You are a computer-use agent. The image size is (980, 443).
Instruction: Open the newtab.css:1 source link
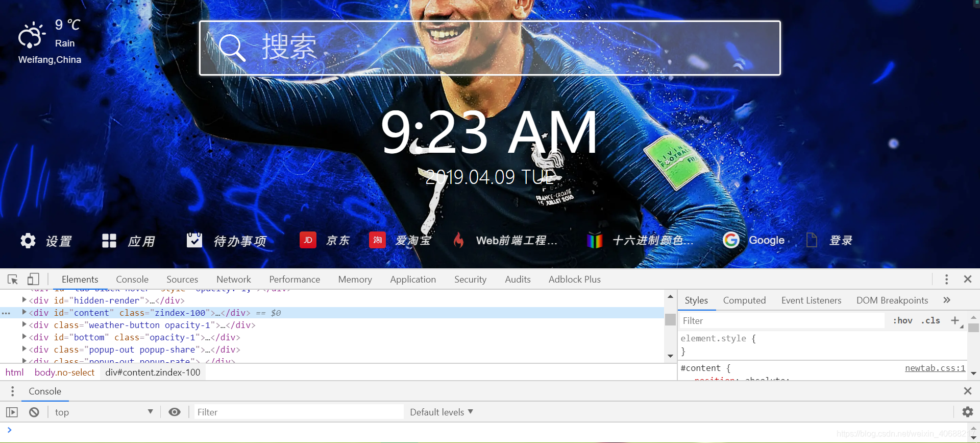tap(935, 368)
